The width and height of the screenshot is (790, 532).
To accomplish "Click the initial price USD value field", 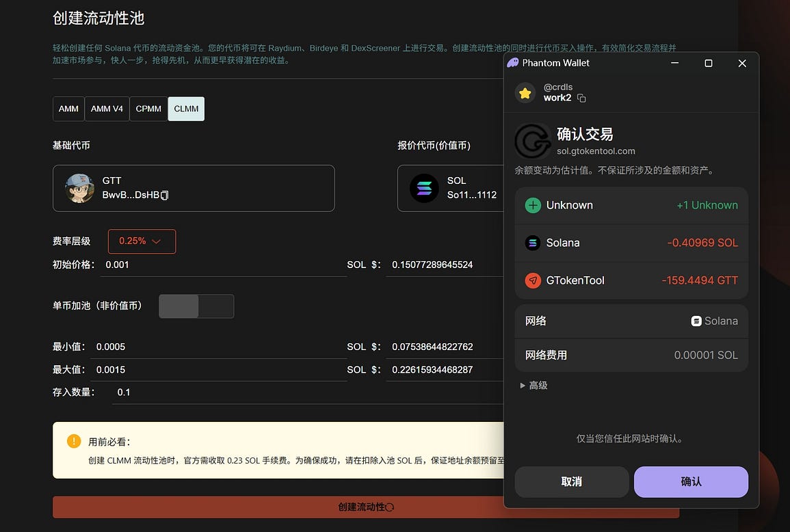I will coord(445,265).
